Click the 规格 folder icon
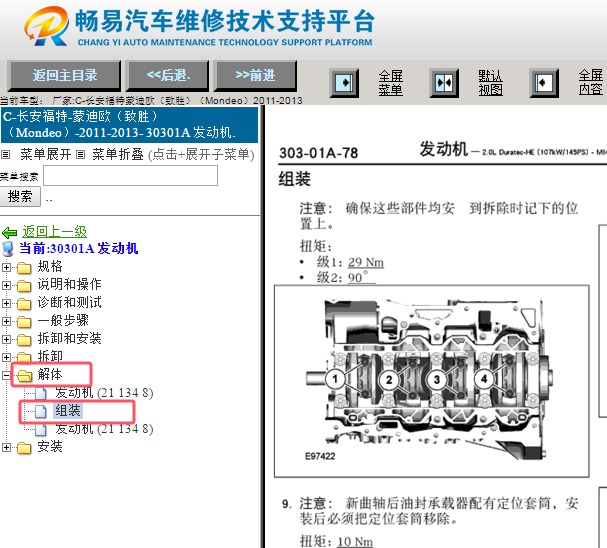Image resolution: width=607 pixels, height=548 pixels. click(24, 267)
